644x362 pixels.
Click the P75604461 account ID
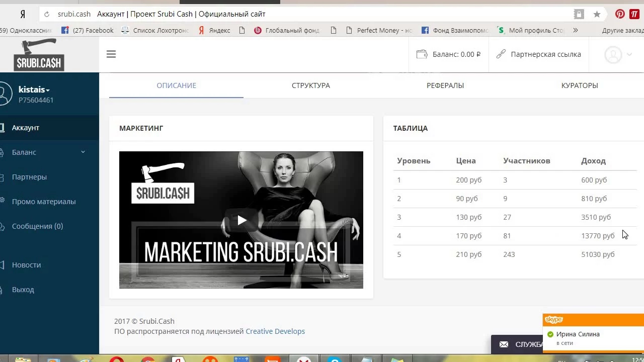point(36,100)
